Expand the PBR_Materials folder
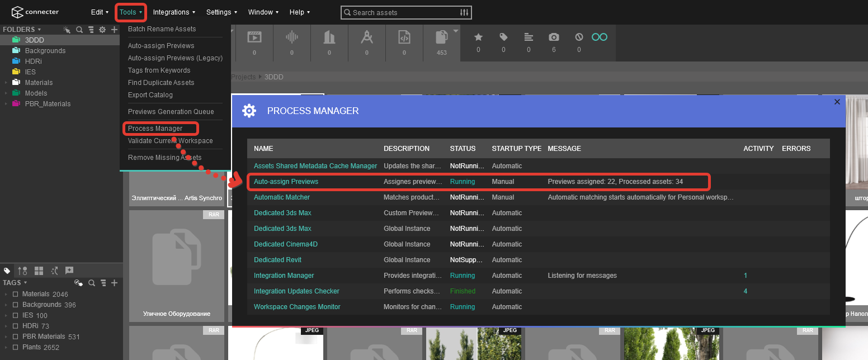 tap(6, 104)
